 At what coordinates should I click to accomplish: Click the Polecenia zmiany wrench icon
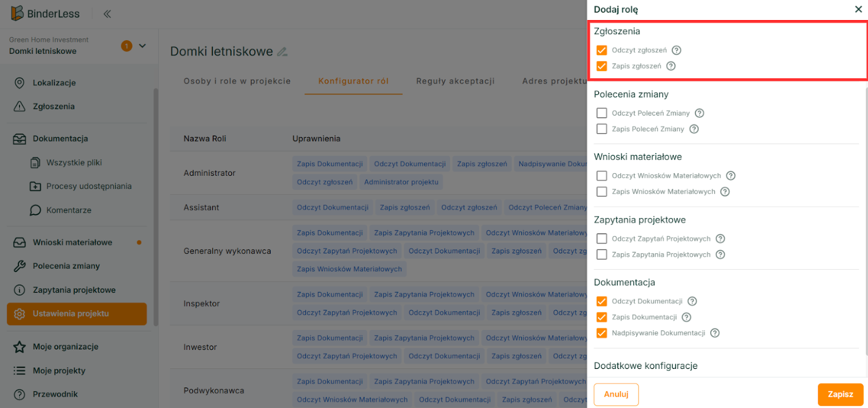pyautogui.click(x=20, y=266)
